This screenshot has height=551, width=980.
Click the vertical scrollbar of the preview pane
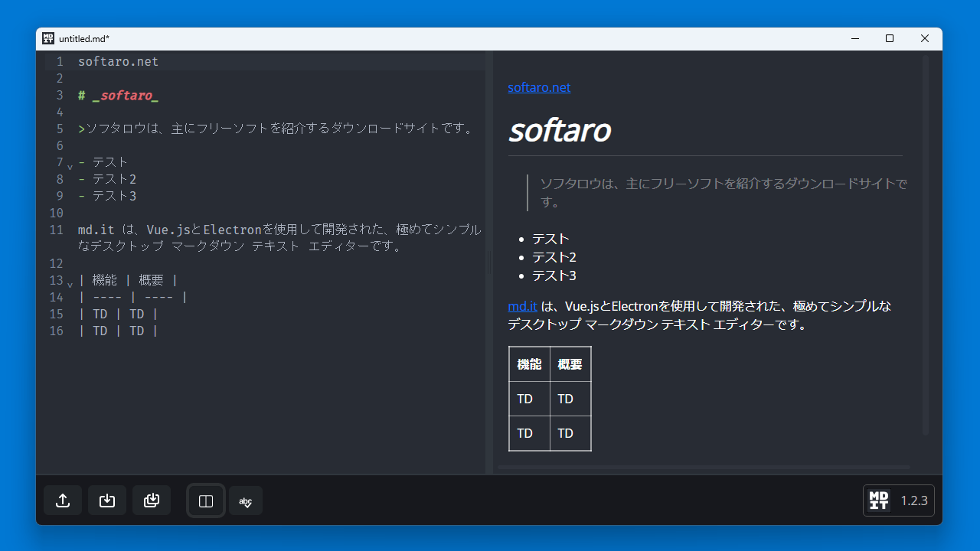[x=926, y=245]
